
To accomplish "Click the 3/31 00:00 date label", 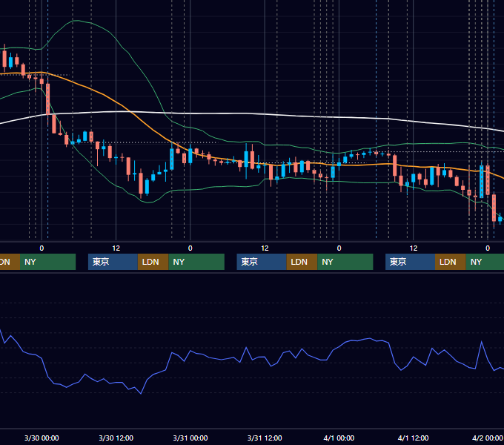I will [190, 438].
